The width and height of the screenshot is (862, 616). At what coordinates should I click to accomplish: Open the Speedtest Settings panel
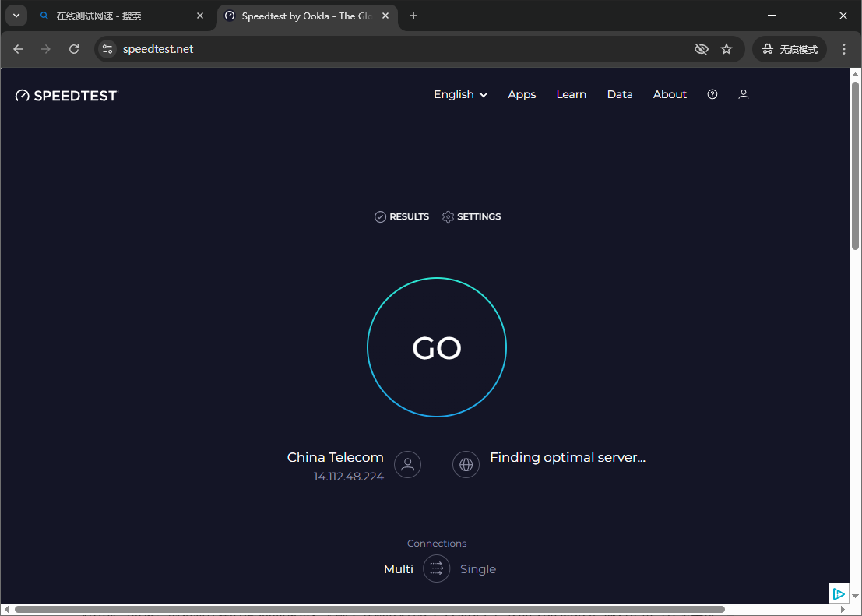pos(471,216)
